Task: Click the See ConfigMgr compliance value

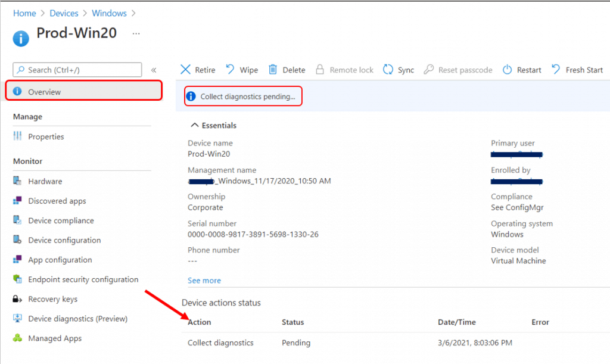Action: [517, 208]
